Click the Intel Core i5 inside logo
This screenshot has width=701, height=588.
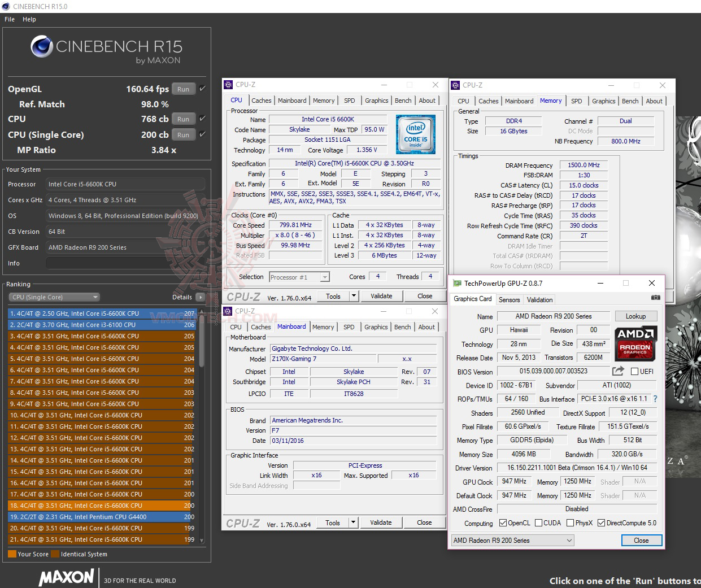click(x=415, y=134)
